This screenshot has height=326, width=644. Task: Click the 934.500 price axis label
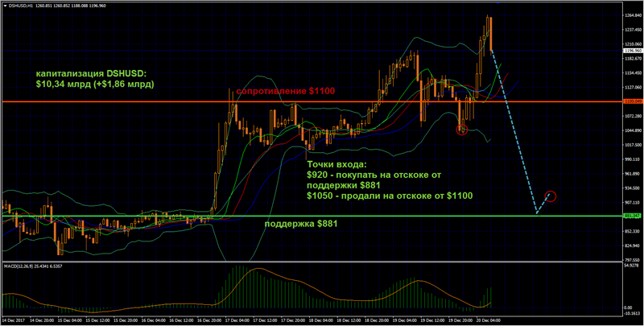[634, 188]
